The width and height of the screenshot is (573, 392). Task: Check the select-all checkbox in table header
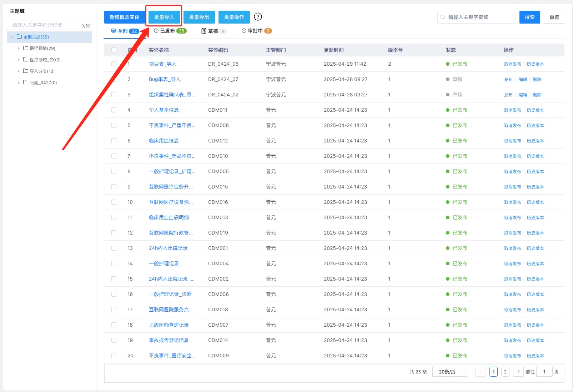114,50
